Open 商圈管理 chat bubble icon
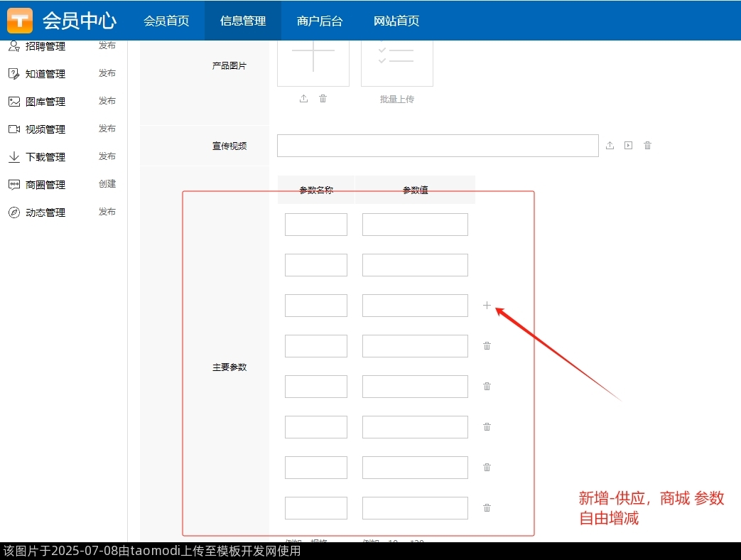Image resolution: width=741 pixels, height=560 pixels. tap(15, 184)
